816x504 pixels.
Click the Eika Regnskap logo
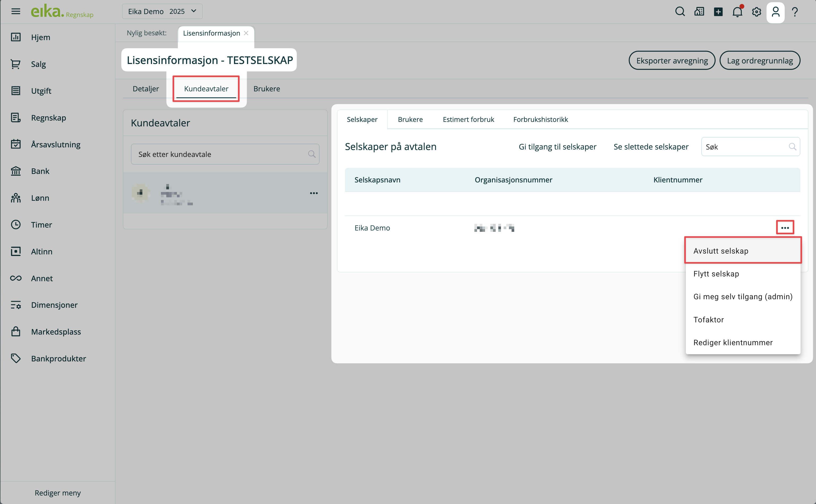62,12
